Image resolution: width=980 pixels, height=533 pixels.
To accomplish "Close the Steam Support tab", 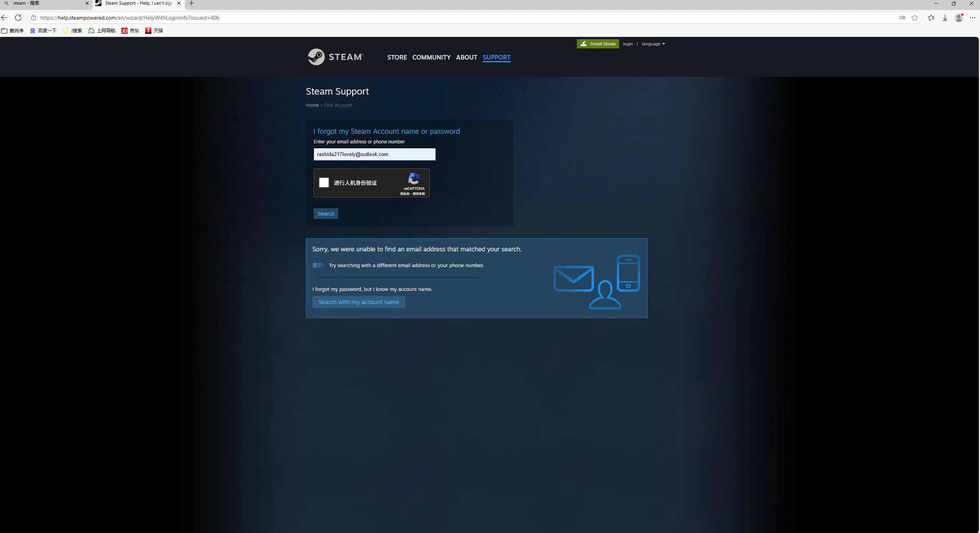I will [x=179, y=3].
